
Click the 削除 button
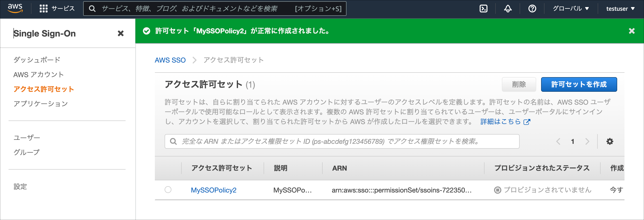(519, 84)
